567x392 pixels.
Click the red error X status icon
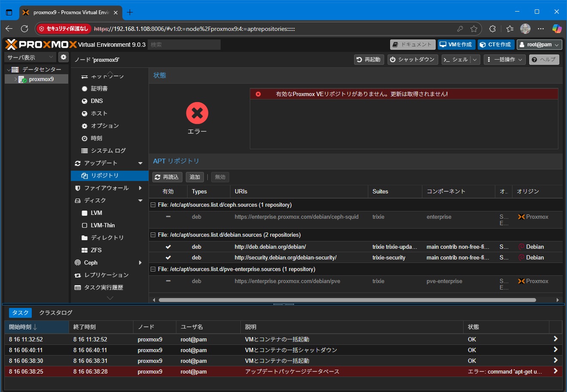(197, 113)
